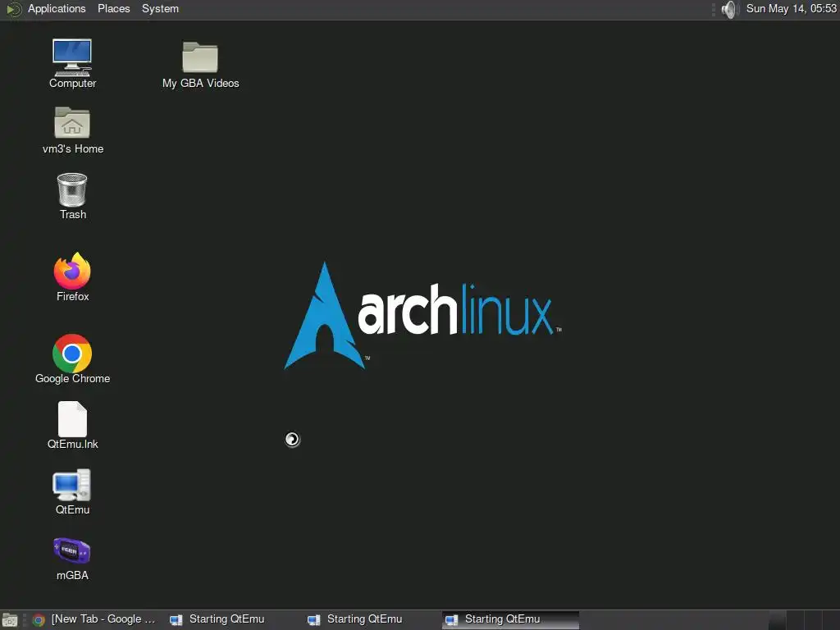
Task: Click the MATE logo beside Applications
Action: [x=13, y=9]
